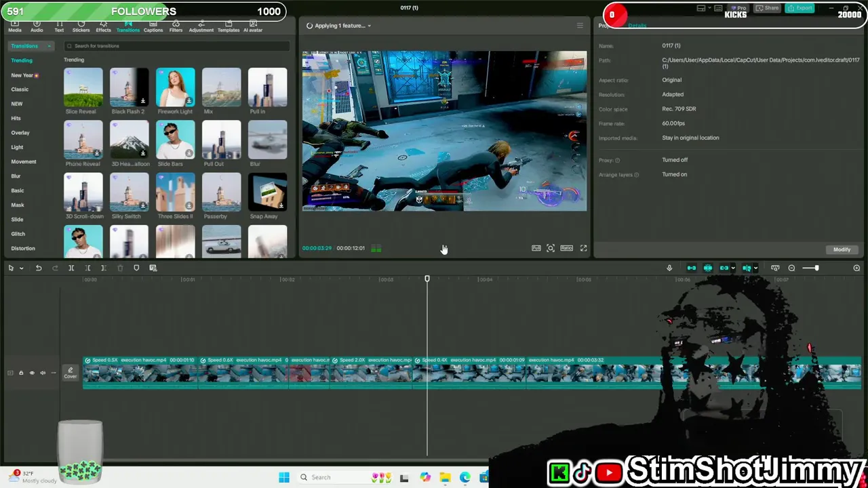Redo the last edit
Image resolution: width=868 pixels, height=488 pixels.
pyautogui.click(x=55, y=268)
